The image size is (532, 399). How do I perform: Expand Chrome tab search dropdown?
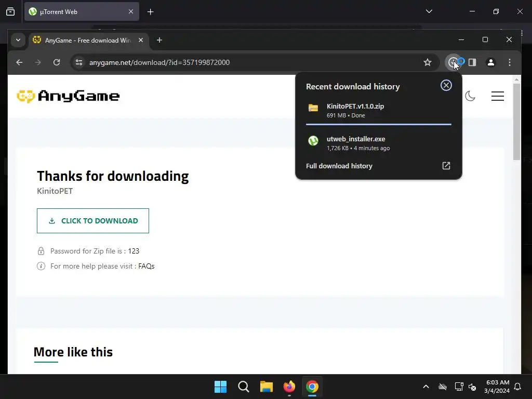coord(18,40)
